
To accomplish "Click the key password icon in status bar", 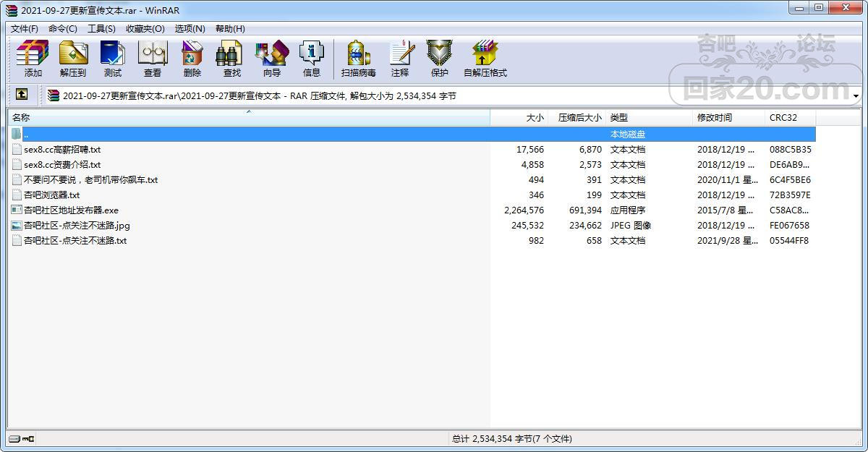I will point(28,438).
